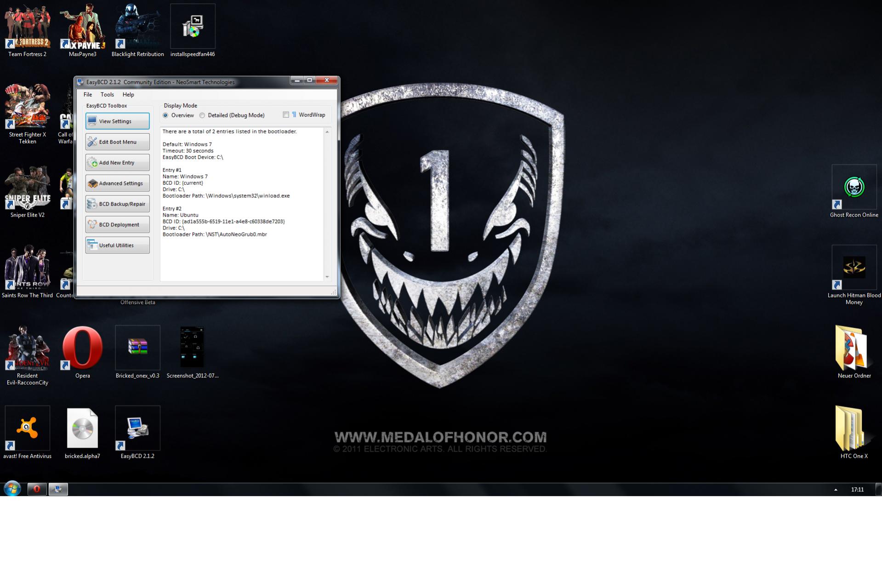
Task: Select Blacklight Retribution desktop icon
Action: (137, 30)
